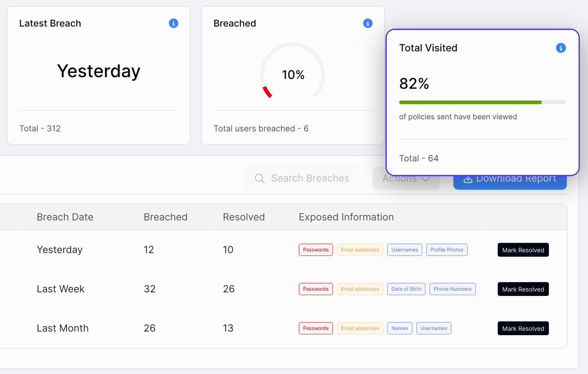The width and height of the screenshot is (588, 374).
Task: Select the Last Month breach date cell
Action: 62,328
